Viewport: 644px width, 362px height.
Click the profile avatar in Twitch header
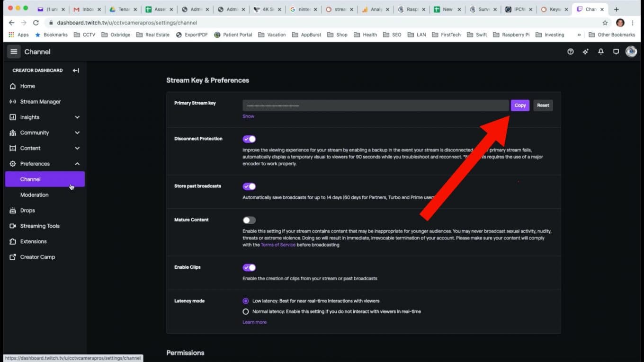(631, 52)
